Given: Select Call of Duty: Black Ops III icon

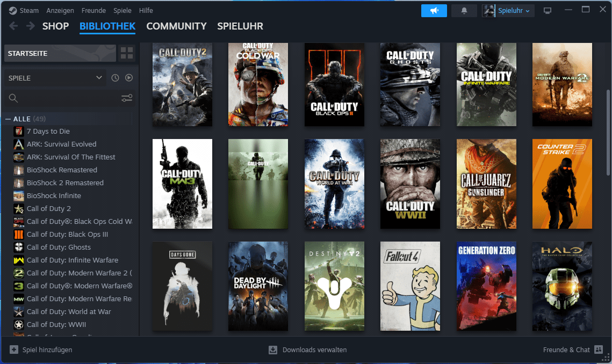Looking at the screenshot, I should (18, 235).
